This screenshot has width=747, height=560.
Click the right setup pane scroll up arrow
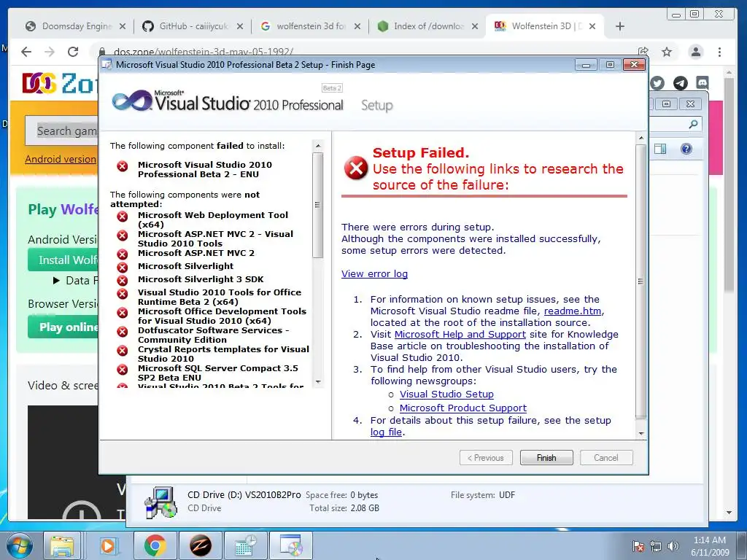640,138
